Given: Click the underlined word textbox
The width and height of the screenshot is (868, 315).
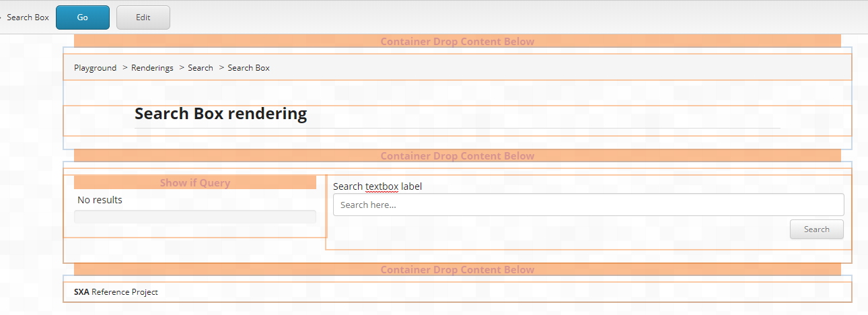Looking at the screenshot, I should pos(382,186).
